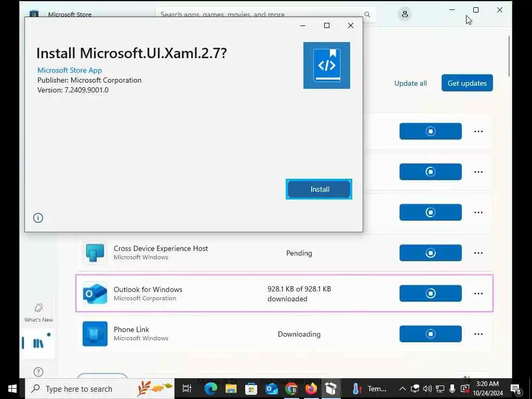532x399 pixels.
Task: Click the microphone tray icon
Action: (453, 389)
